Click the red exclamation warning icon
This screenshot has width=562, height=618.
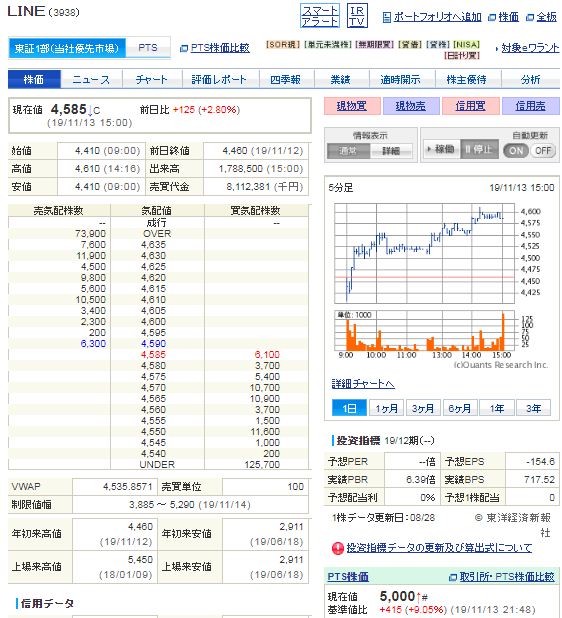(338, 548)
